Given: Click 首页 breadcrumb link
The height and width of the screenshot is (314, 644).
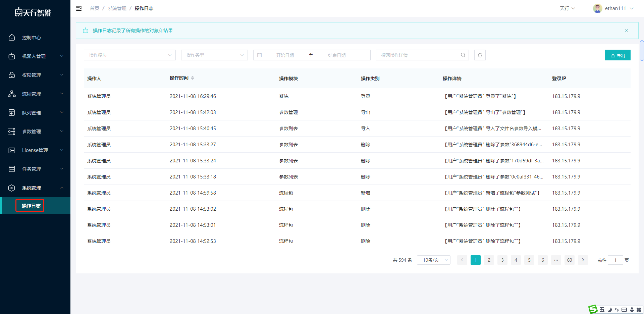Looking at the screenshot, I should (95, 8).
